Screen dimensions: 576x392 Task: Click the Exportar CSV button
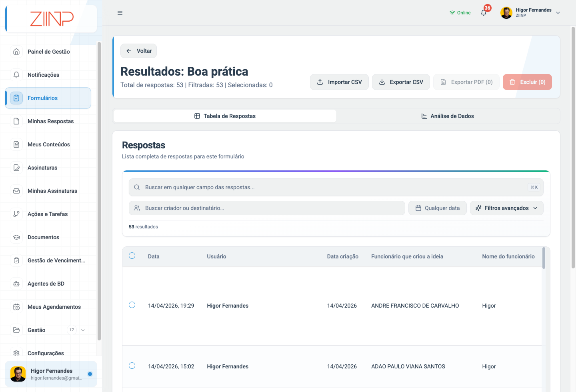401,82
